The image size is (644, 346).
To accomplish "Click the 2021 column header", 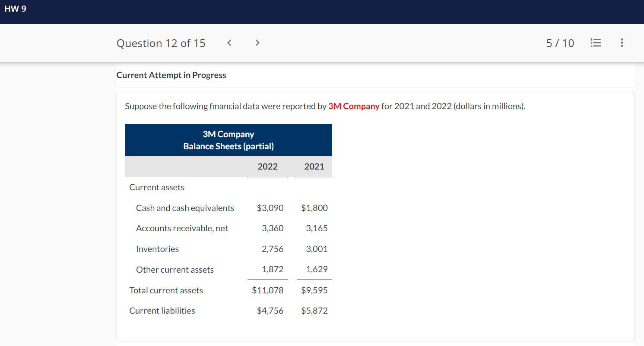I will coord(314,167).
